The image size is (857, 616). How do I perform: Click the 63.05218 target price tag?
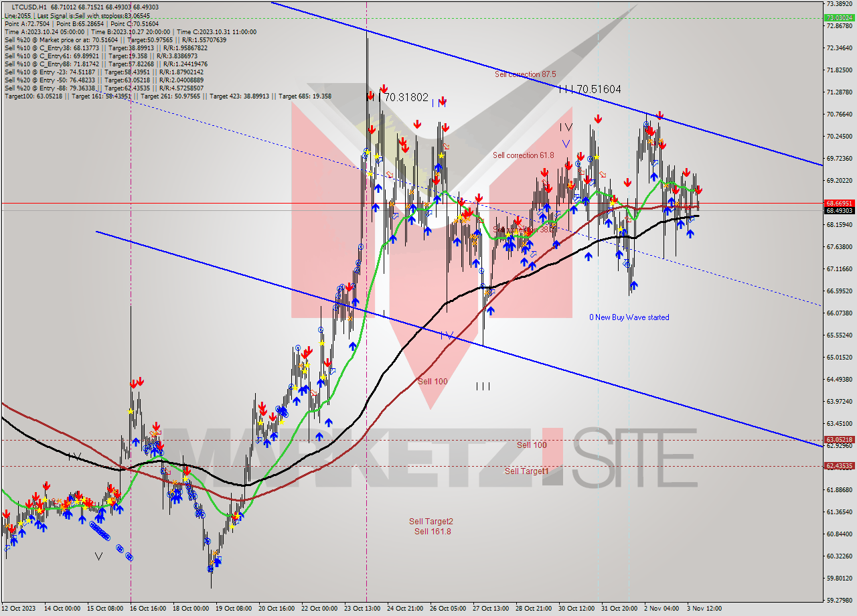click(x=839, y=440)
